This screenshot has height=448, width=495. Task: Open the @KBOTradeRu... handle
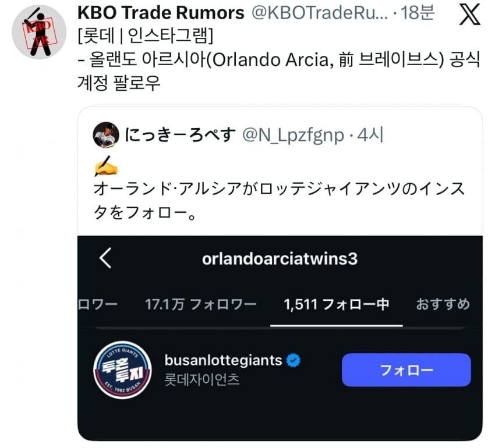tap(320, 13)
